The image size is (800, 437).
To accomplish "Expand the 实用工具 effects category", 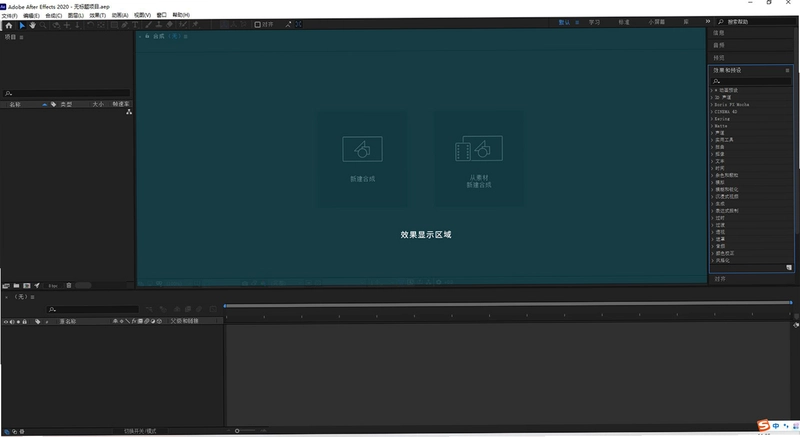I will click(712, 140).
